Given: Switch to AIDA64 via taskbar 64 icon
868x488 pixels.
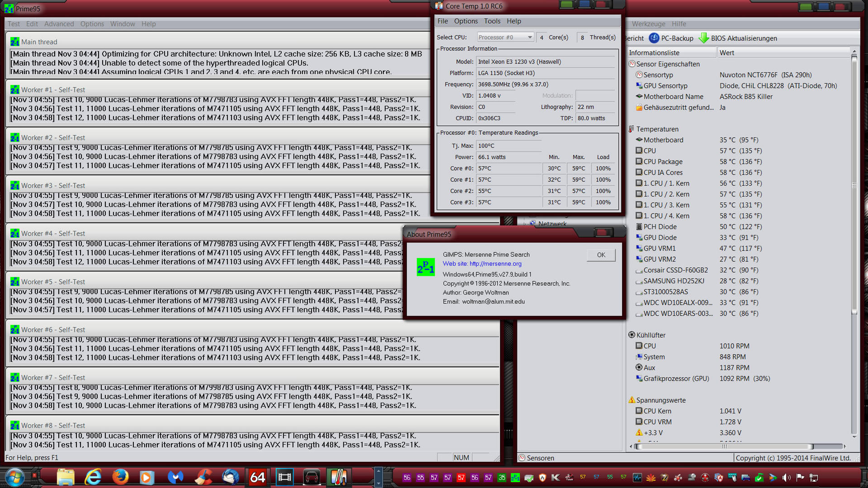Looking at the screenshot, I should [257, 478].
